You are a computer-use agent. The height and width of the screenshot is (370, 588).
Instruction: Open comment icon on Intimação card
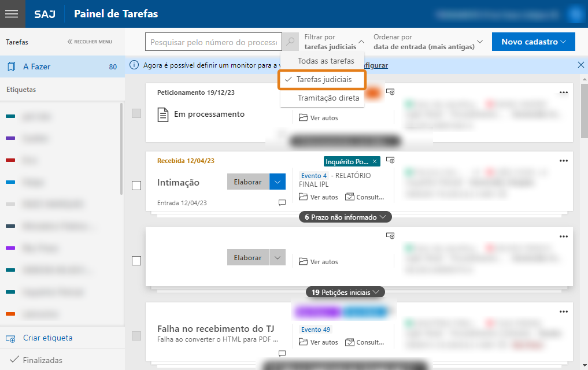tap(282, 203)
